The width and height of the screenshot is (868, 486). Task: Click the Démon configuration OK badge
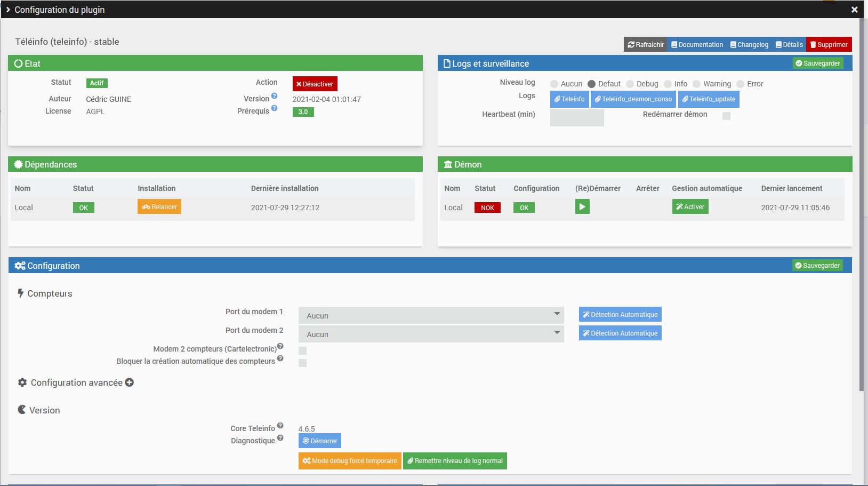524,208
